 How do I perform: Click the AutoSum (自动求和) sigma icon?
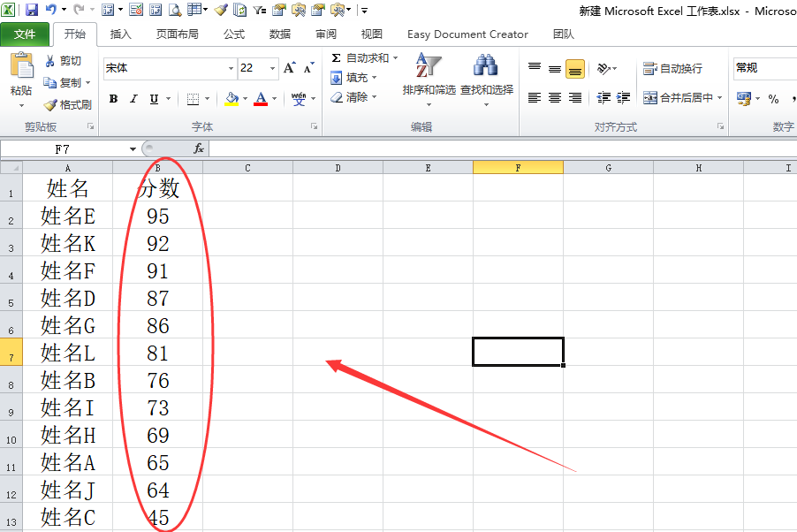336,58
